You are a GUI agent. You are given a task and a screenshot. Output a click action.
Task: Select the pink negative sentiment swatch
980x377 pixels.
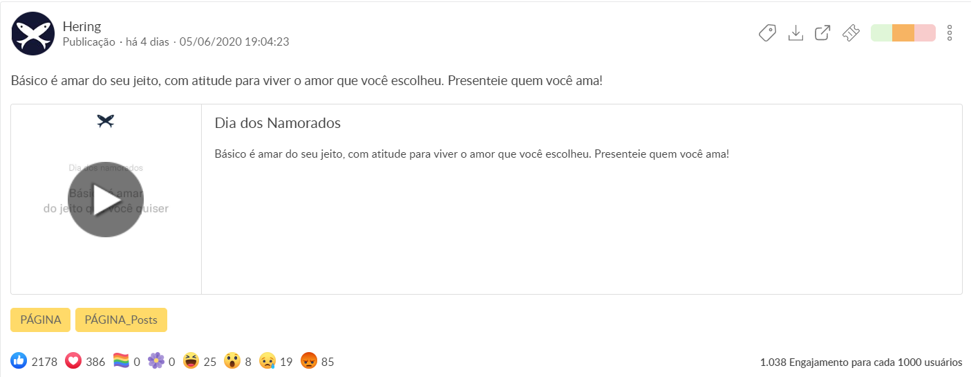pyautogui.click(x=925, y=33)
